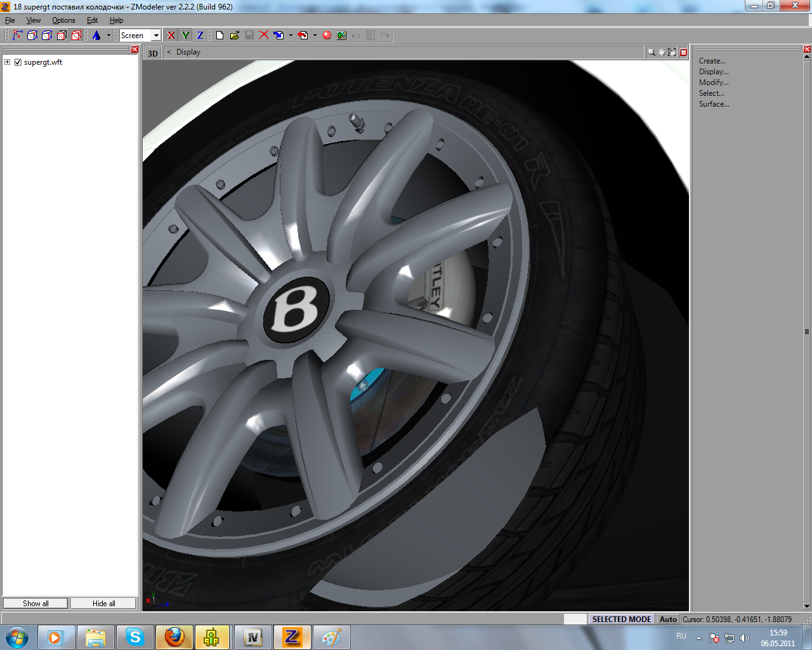This screenshot has height=650, width=812.
Task: Click the blue pivot helper cone icon
Action: [96, 36]
